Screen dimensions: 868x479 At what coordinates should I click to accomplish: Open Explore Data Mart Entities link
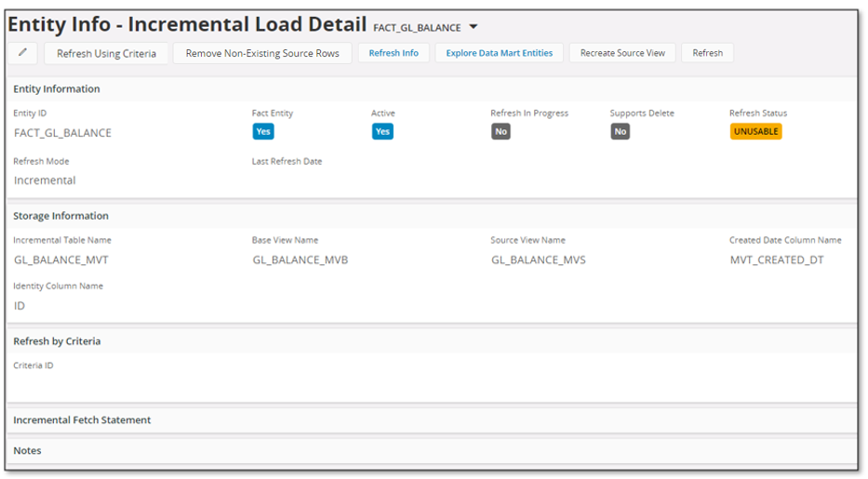click(499, 53)
